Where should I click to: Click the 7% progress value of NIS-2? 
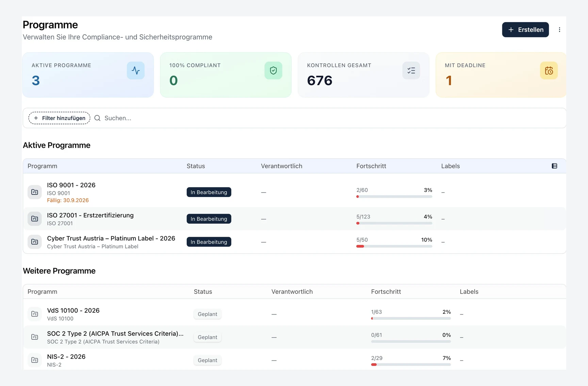pos(446,358)
